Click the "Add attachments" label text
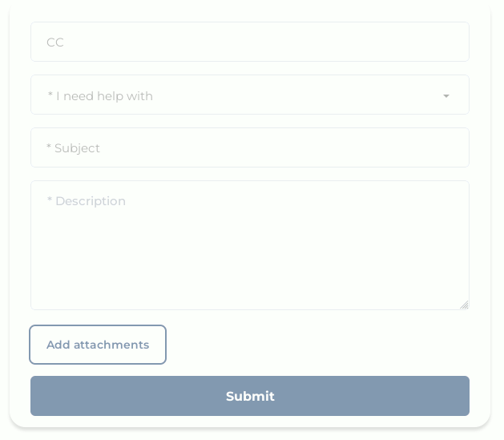 (x=98, y=345)
